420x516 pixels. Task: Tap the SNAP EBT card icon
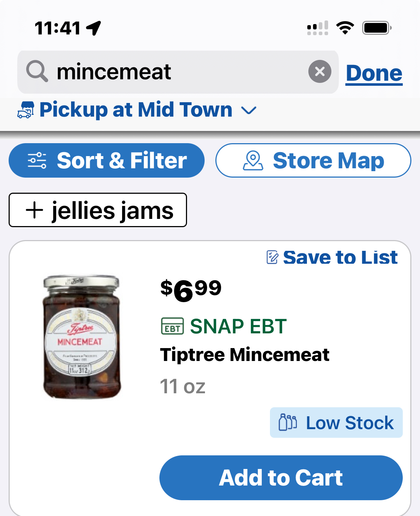pos(172,326)
